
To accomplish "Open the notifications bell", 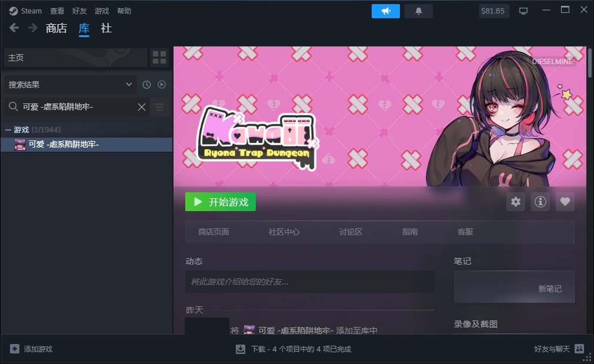I will click(419, 11).
